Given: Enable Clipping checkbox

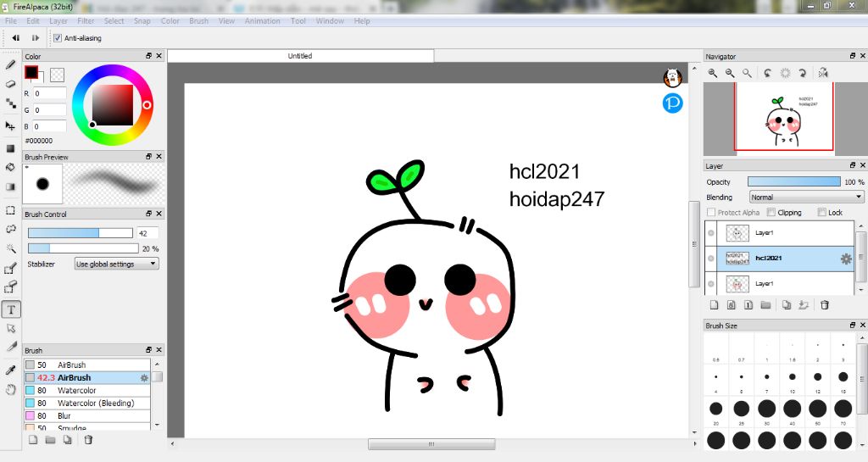Looking at the screenshot, I should pos(771,213).
